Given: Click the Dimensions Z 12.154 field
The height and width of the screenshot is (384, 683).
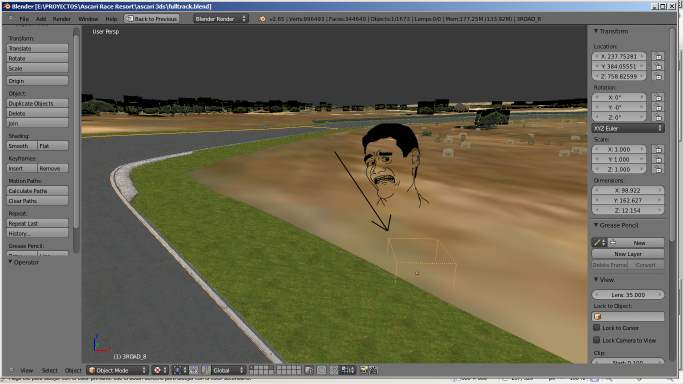Looking at the screenshot, I should [628, 210].
